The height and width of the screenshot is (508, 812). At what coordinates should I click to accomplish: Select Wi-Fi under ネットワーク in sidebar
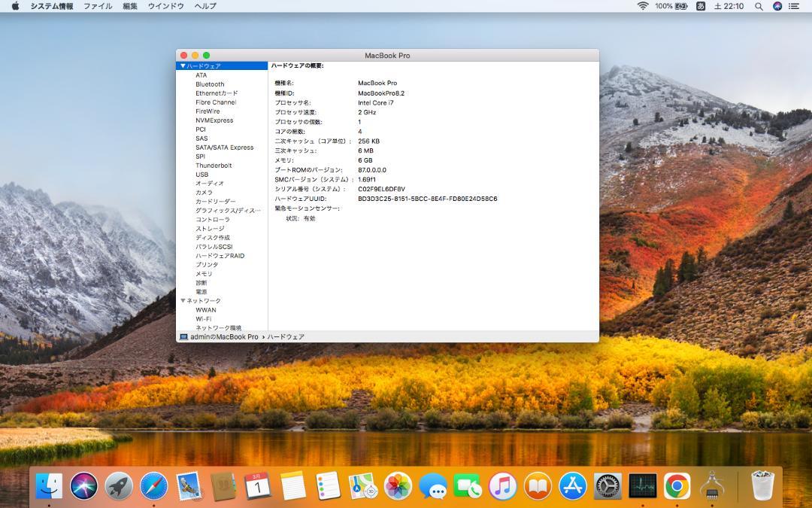[x=203, y=319]
